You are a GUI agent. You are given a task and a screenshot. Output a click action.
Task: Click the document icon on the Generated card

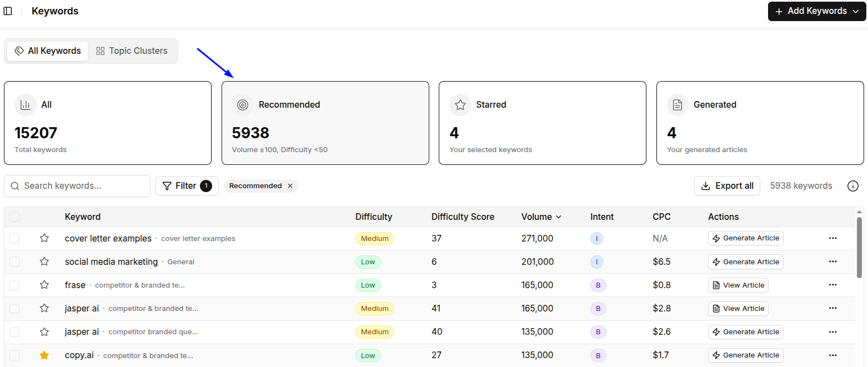click(x=678, y=104)
